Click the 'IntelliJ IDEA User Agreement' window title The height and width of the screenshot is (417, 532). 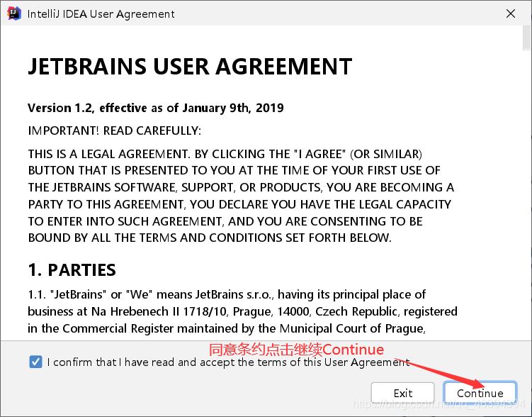[x=101, y=14]
